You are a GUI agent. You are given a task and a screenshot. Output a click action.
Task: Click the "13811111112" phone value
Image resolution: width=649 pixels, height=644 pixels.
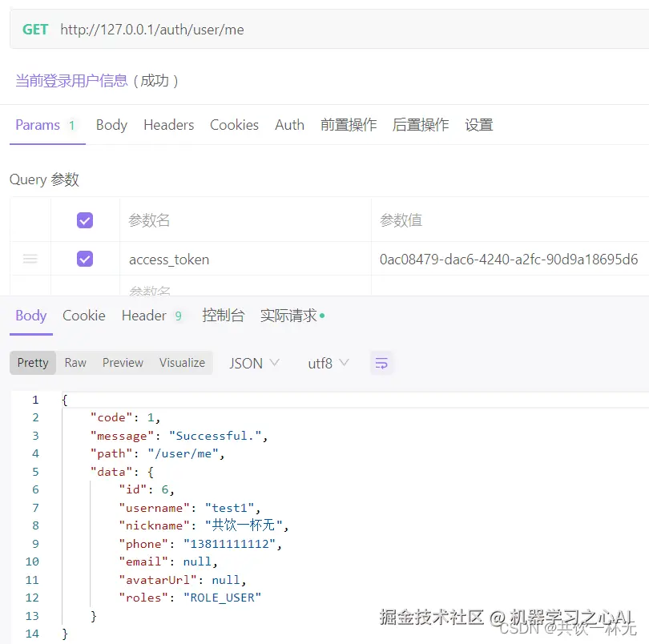(x=230, y=544)
